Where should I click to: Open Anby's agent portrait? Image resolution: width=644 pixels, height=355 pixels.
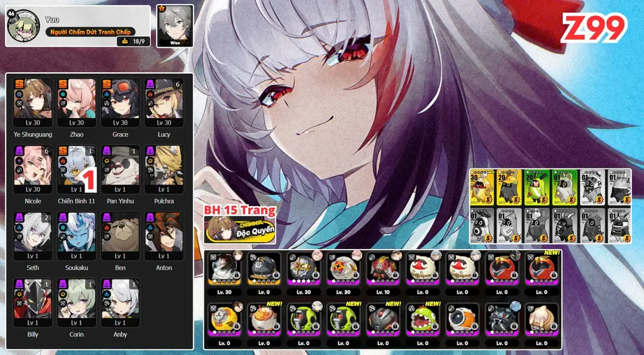pyautogui.click(x=120, y=302)
